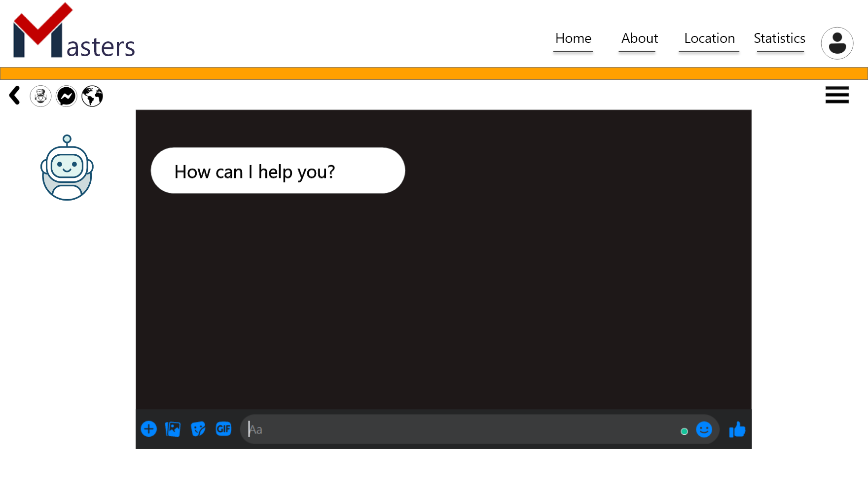The height and width of the screenshot is (486, 868).
Task: Click the large robot avatar
Action: pos(67,168)
